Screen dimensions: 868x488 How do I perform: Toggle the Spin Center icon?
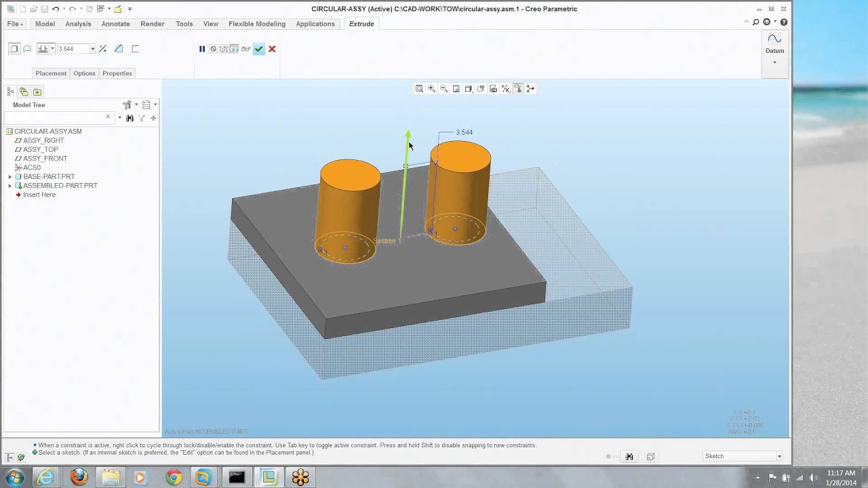point(530,89)
